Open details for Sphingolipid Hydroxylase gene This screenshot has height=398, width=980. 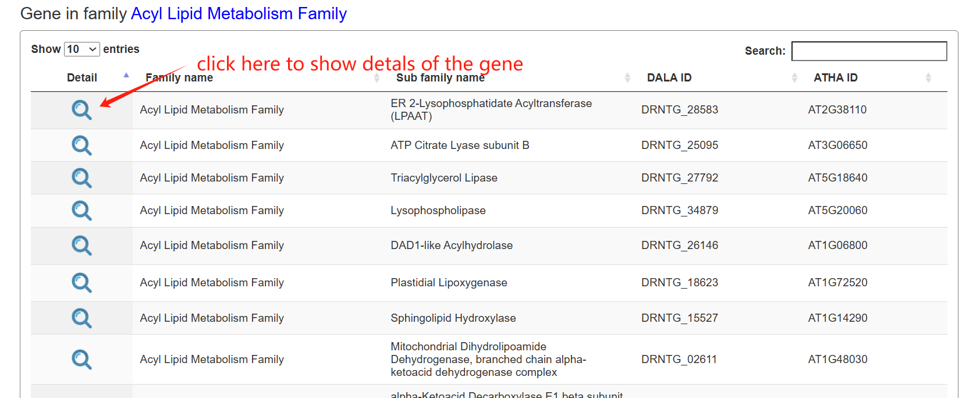(x=81, y=318)
